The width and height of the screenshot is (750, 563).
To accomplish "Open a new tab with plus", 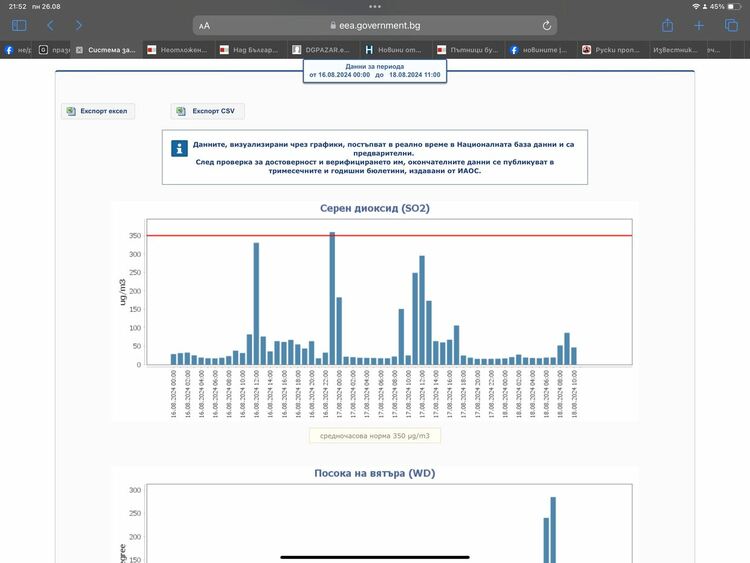I will [x=699, y=25].
